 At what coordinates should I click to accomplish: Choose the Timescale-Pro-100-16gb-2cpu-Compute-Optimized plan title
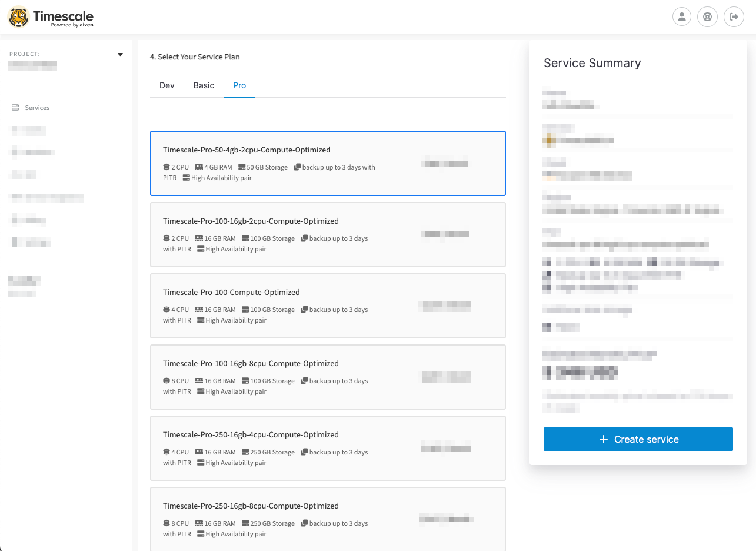point(251,221)
